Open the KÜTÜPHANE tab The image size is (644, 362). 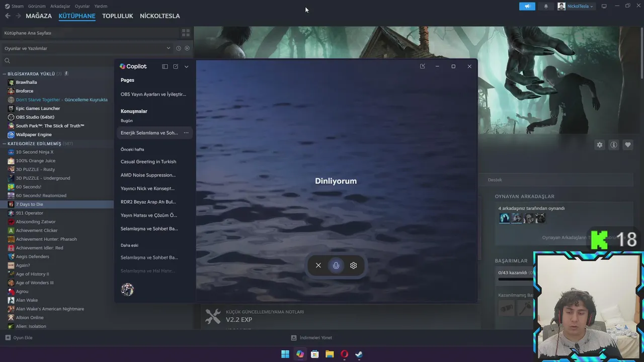(x=77, y=16)
